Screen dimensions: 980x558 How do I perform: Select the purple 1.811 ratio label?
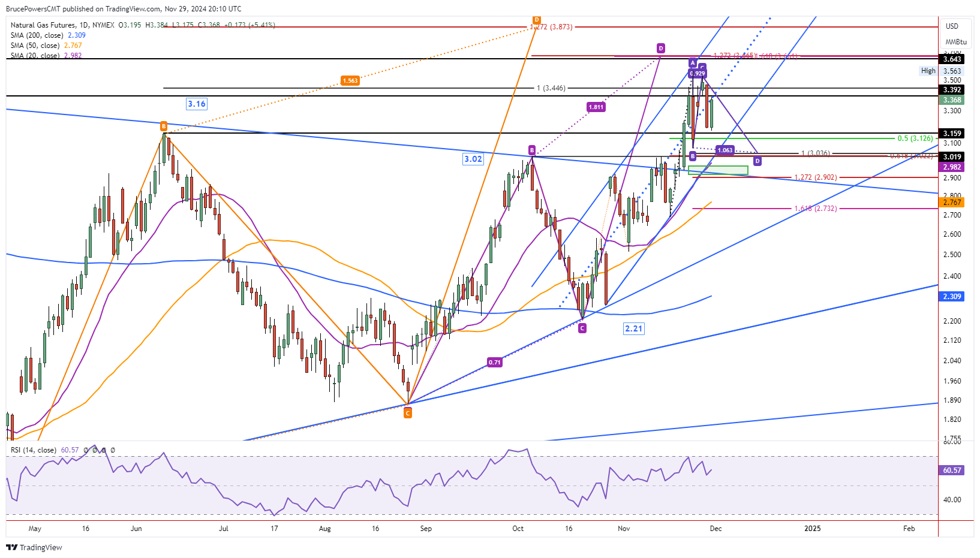click(x=596, y=107)
